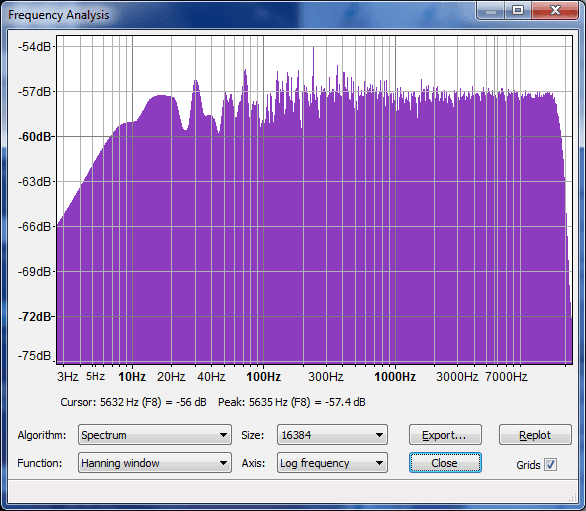Viewport: 586px width, 511px height.
Task: Click the 20Hz frequency axis label
Action: coord(171,376)
